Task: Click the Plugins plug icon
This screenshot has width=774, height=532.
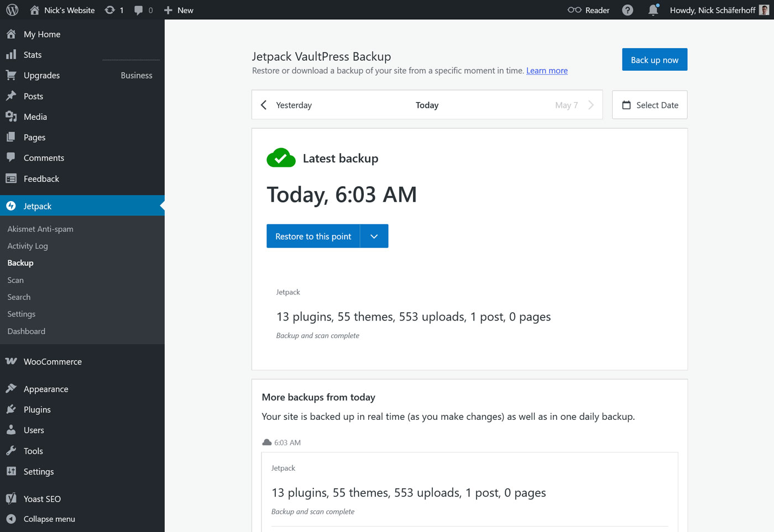Action: [x=11, y=409]
